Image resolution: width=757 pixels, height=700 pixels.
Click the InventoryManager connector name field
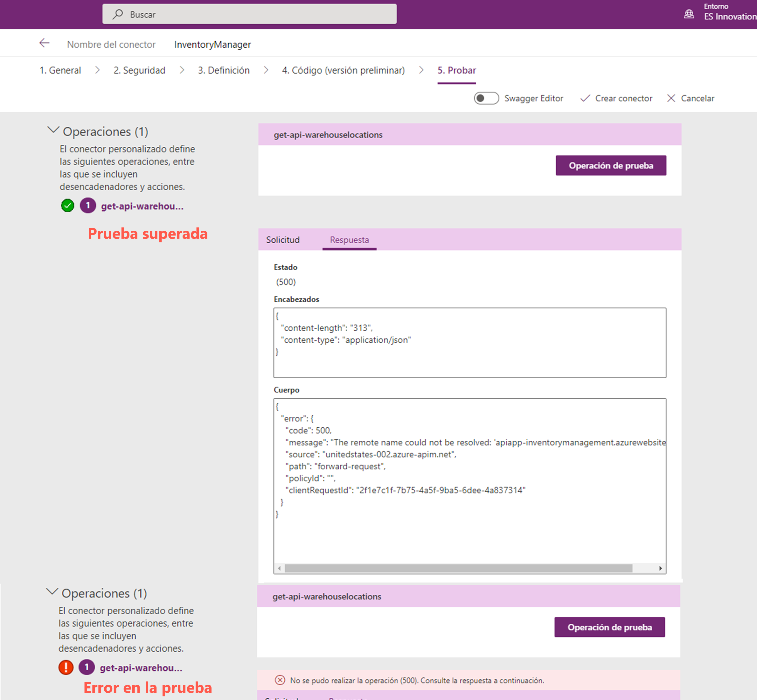[212, 44]
